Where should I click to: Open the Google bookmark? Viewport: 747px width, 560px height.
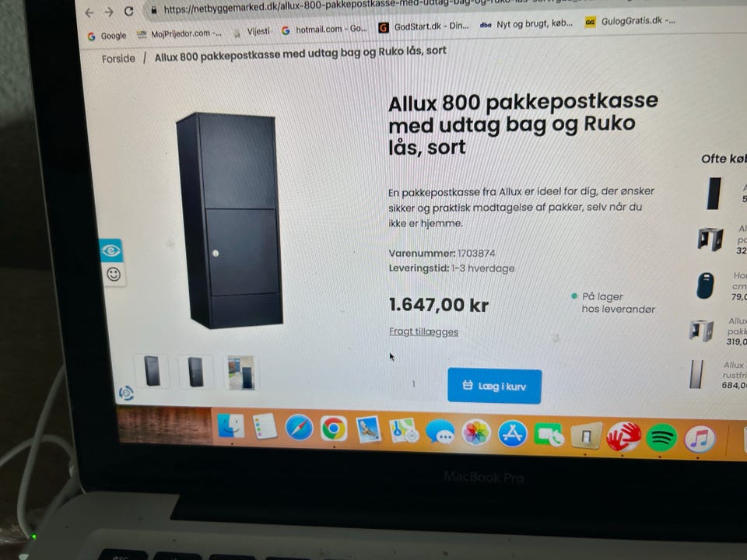(x=107, y=36)
